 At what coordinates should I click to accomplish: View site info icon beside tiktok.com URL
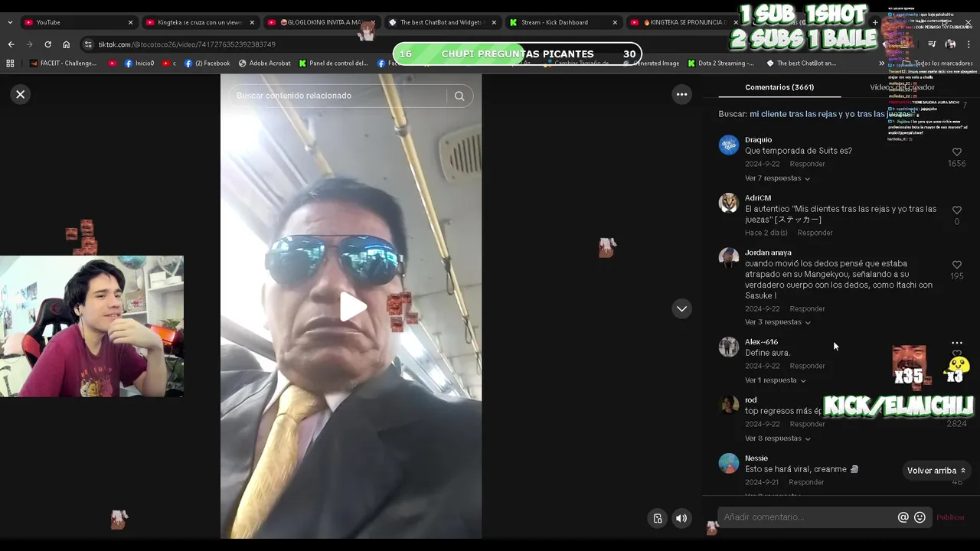pyautogui.click(x=88, y=44)
